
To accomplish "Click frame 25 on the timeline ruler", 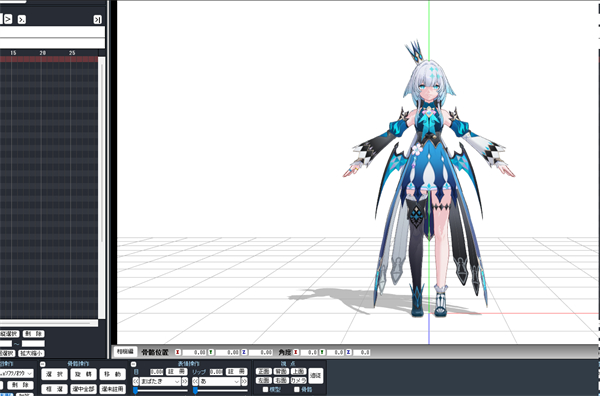I will (x=72, y=53).
